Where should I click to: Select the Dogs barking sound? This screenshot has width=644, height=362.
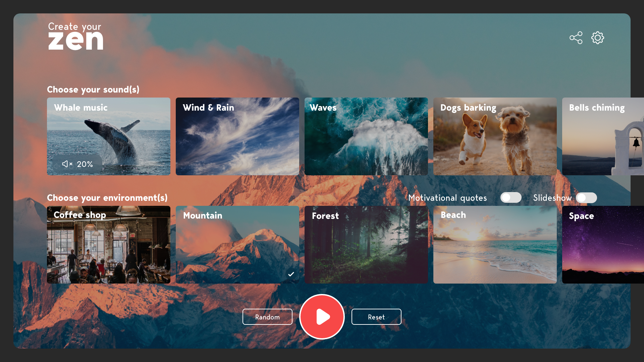pyautogui.click(x=495, y=136)
